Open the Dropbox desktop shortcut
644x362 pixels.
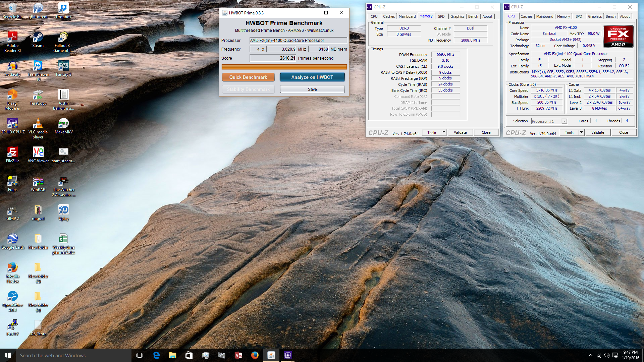[x=63, y=10]
